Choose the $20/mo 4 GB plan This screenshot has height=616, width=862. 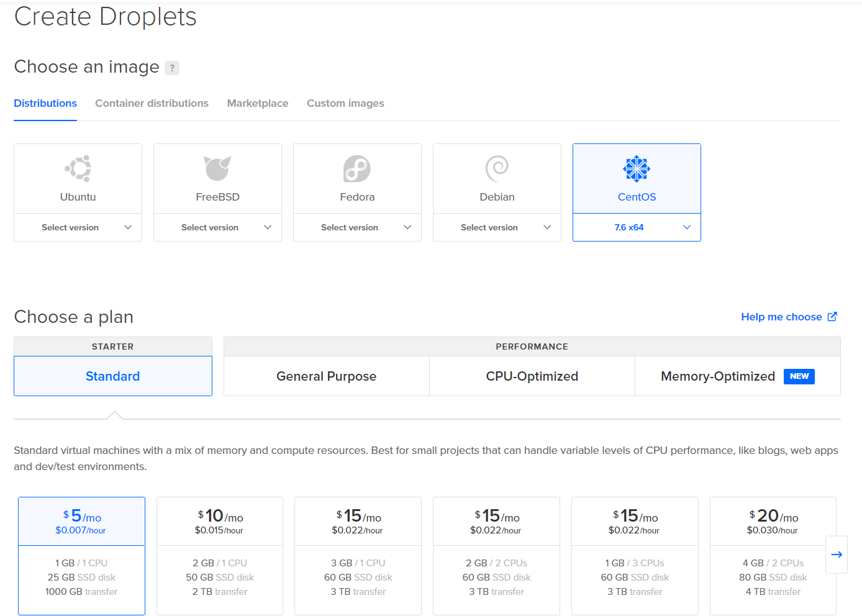[x=773, y=555]
